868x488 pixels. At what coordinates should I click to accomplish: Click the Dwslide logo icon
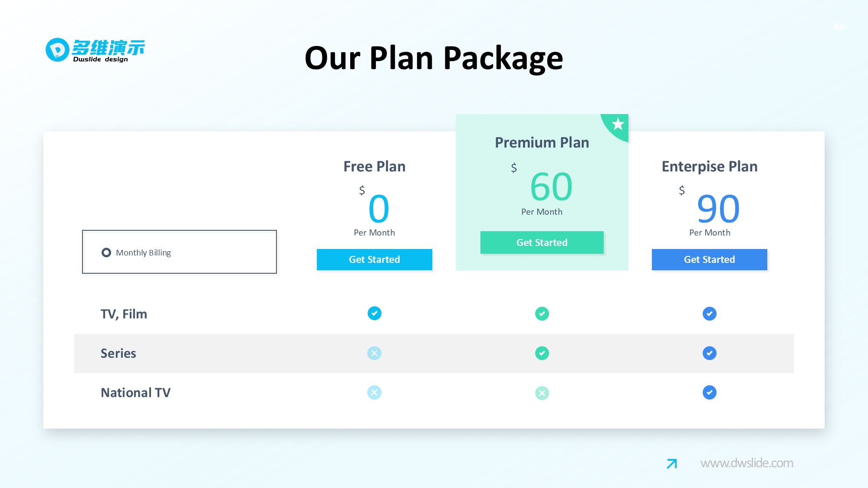57,50
